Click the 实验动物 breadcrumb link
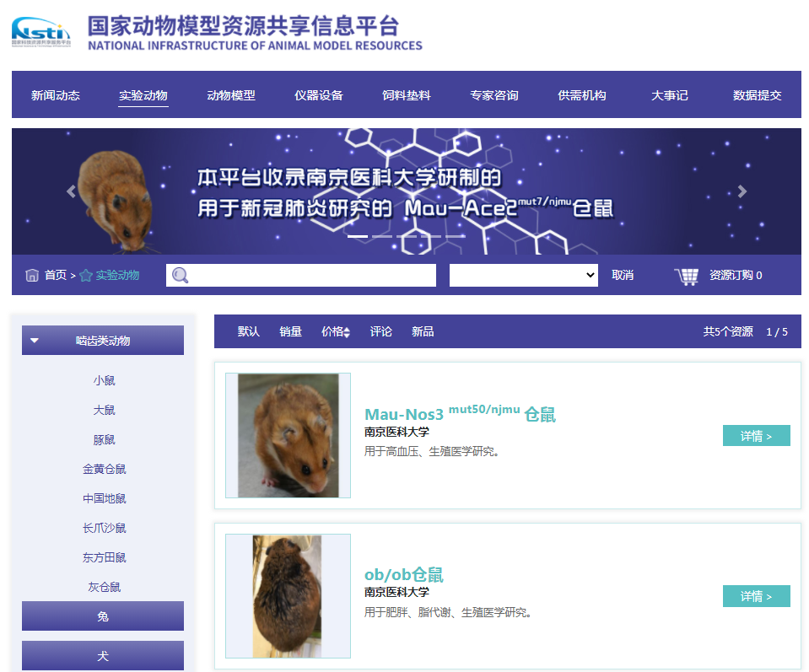This screenshot has height=672, width=809. [x=117, y=276]
